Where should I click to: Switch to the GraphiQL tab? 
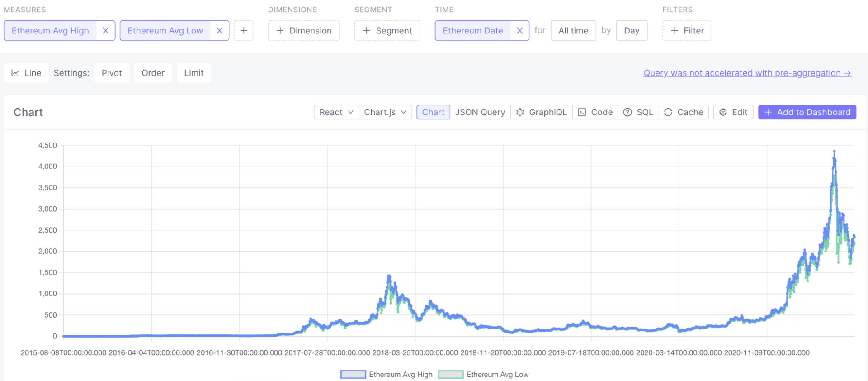pyautogui.click(x=541, y=112)
